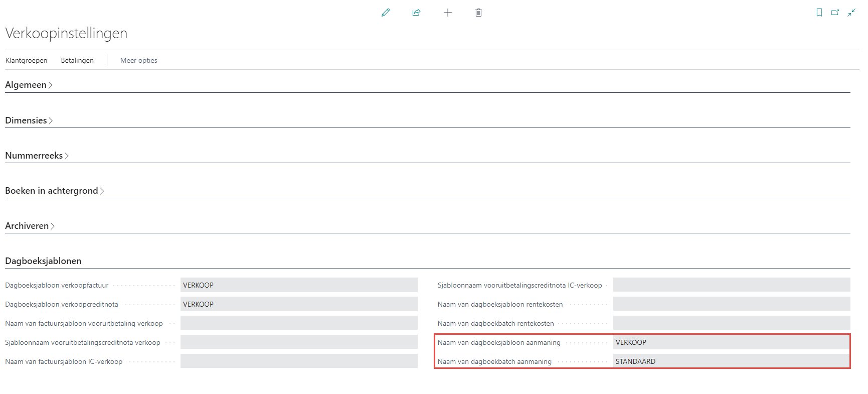Open the Betalingen menu item
868x394 pixels.
[77, 60]
